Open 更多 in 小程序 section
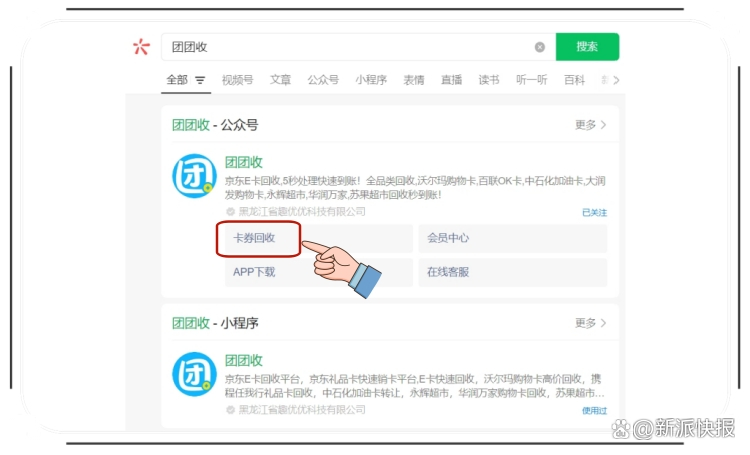This screenshot has height=455, width=750. pos(590,323)
